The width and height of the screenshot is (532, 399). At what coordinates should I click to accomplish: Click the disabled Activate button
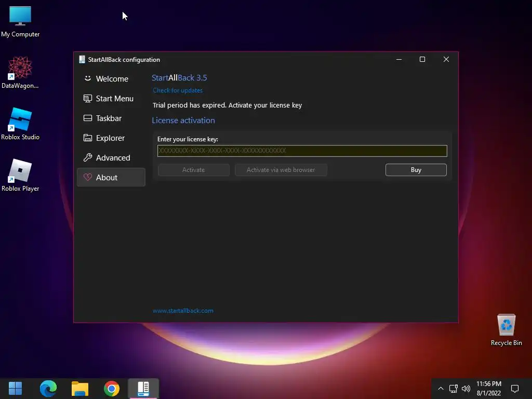click(193, 170)
